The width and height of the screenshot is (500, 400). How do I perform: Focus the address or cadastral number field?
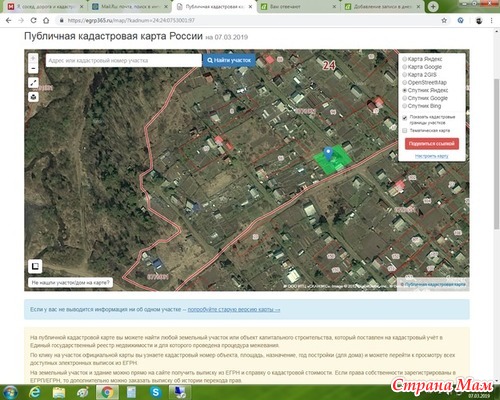(x=123, y=61)
